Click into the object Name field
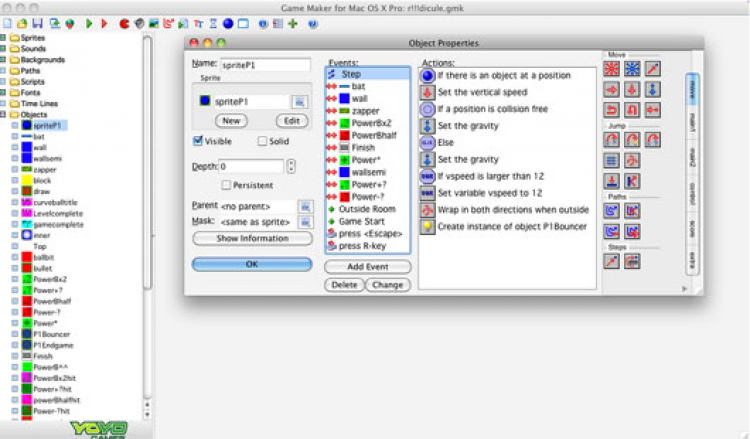Screen dimensions: 750x439 [x=265, y=65]
